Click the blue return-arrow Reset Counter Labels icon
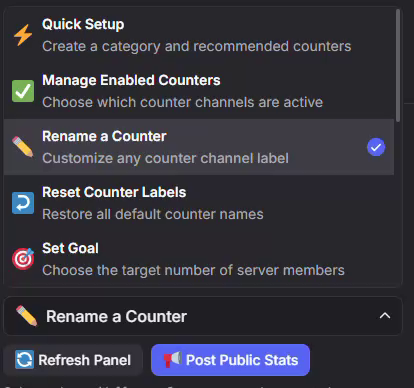This screenshot has width=414, height=388. [x=23, y=203]
